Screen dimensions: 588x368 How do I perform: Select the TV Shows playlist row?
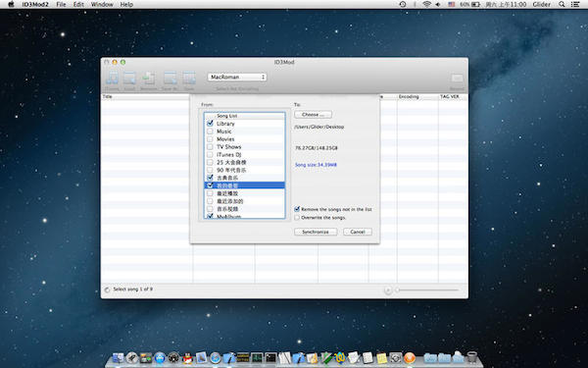[x=244, y=147]
